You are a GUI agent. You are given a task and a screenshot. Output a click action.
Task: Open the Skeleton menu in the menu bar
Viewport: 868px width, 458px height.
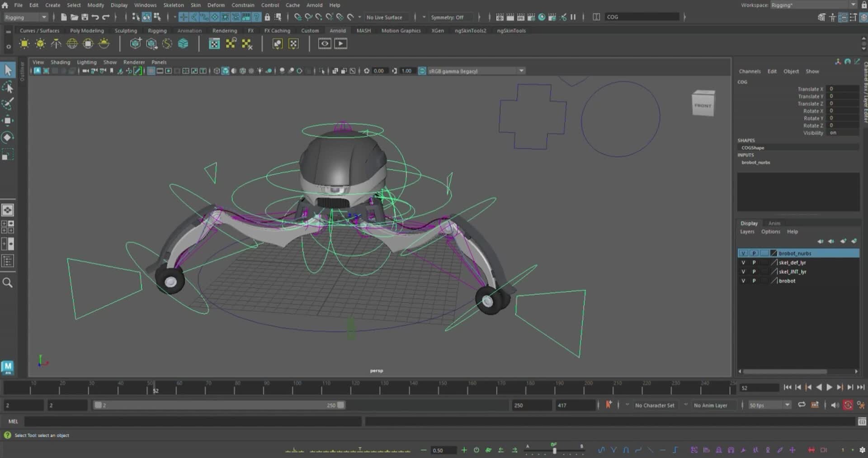point(173,5)
